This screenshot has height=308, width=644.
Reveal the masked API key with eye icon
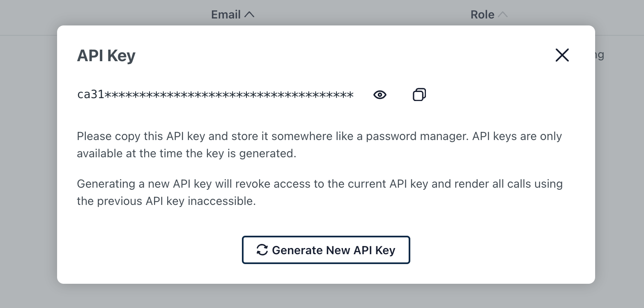pyautogui.click(x=380, y=95)
